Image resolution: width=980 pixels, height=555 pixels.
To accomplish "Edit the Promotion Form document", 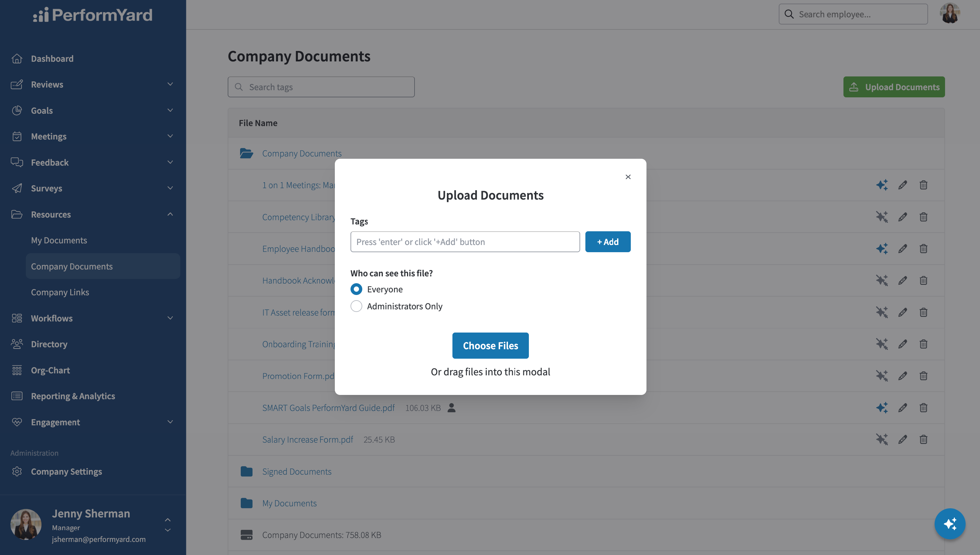I will (x=902, y=376).
